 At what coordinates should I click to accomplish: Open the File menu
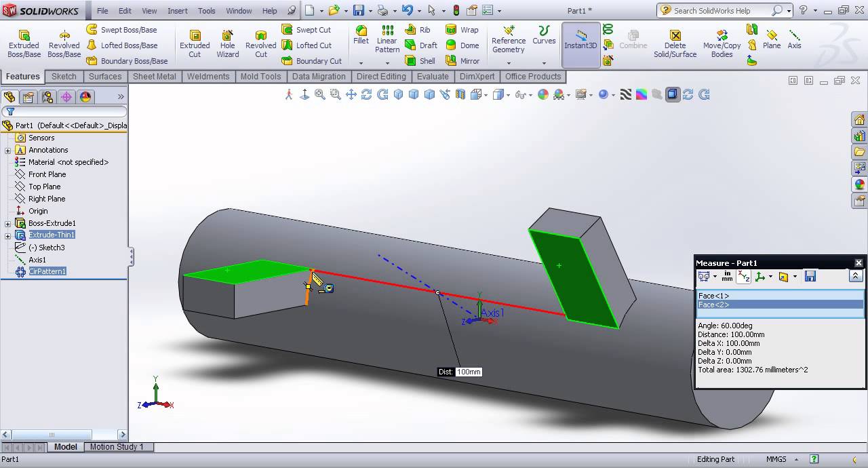102,11
